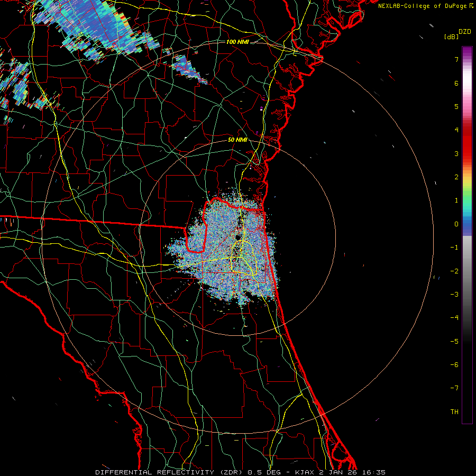
Task: Click the "[dB]" unit label
Action: click(x=452, y=36)
